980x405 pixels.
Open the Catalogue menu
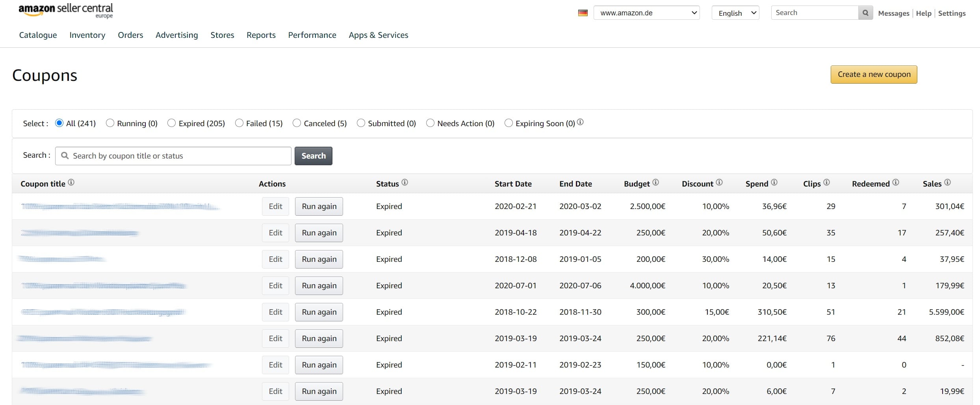[38, 35]
